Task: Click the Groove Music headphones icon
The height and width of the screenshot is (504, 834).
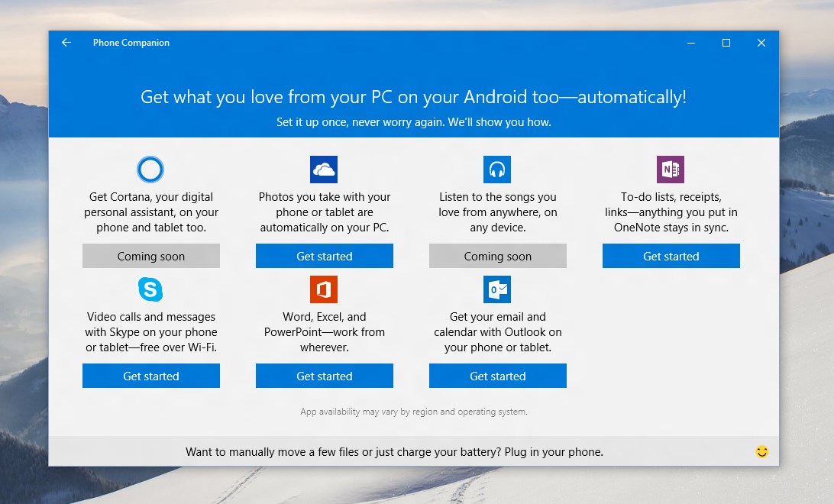Action: coord(497,170)
